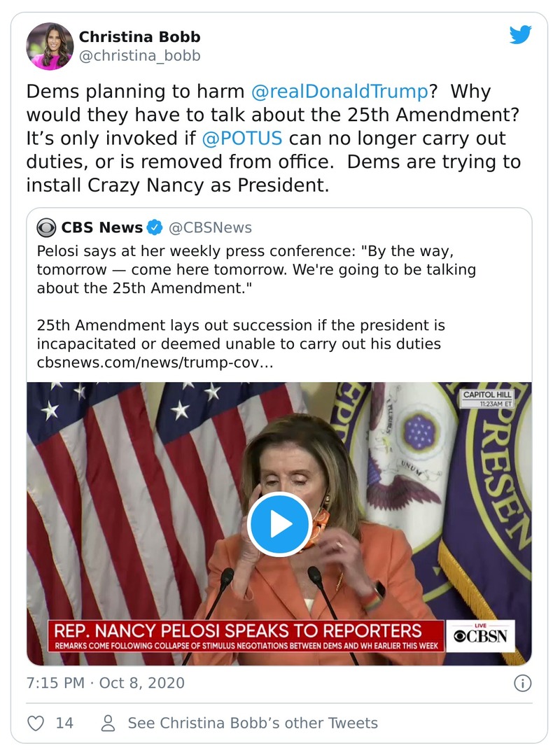Play the Pelosi press conference video
560x755 pixels.
click(x=279, y=524)
